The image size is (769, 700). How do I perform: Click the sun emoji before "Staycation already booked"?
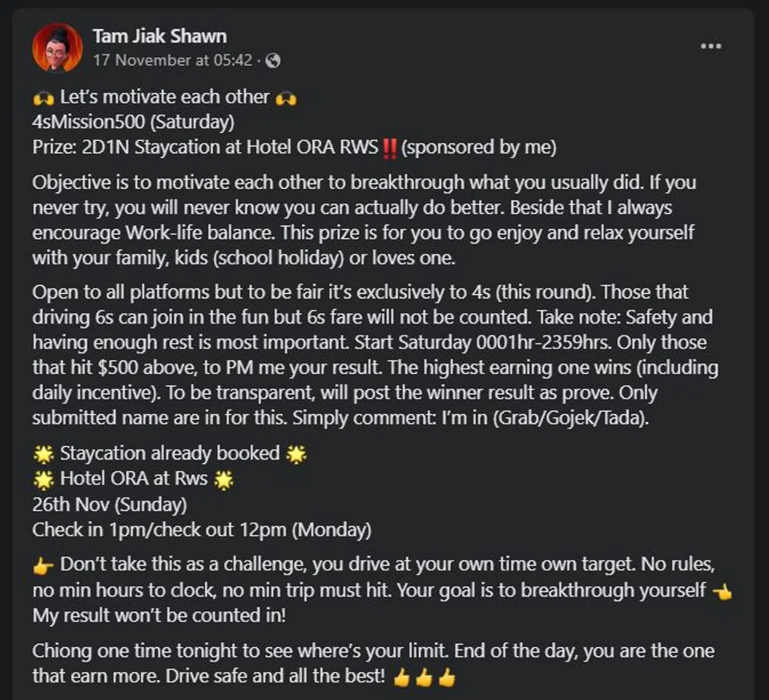(x=43, y=455)
